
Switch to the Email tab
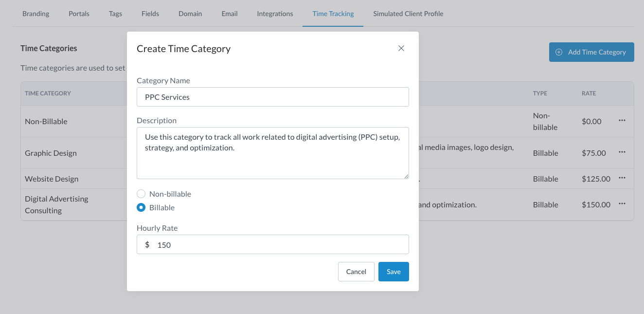click(x=230, y=14)
